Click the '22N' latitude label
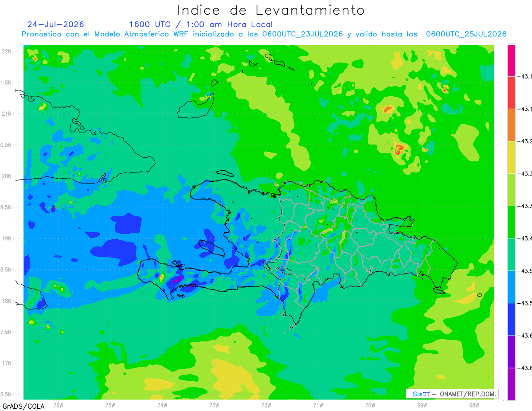Viewport: 532px width, 411px height. coord(7,51)
